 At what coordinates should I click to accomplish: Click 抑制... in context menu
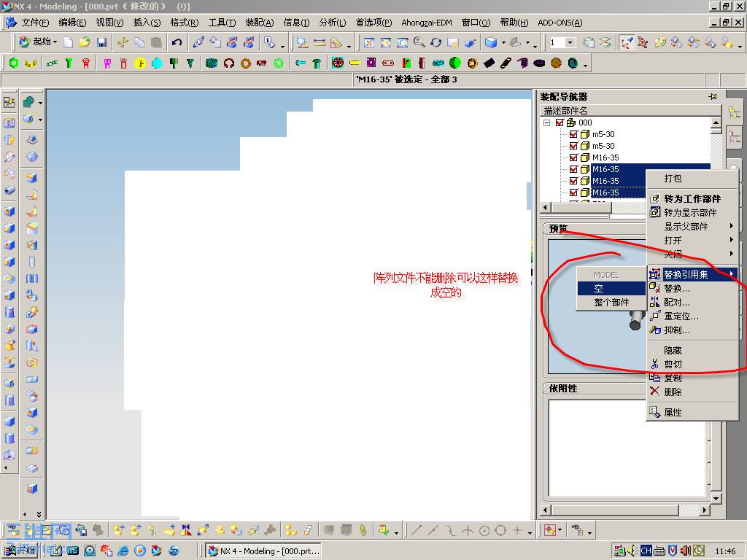point(692,330)
